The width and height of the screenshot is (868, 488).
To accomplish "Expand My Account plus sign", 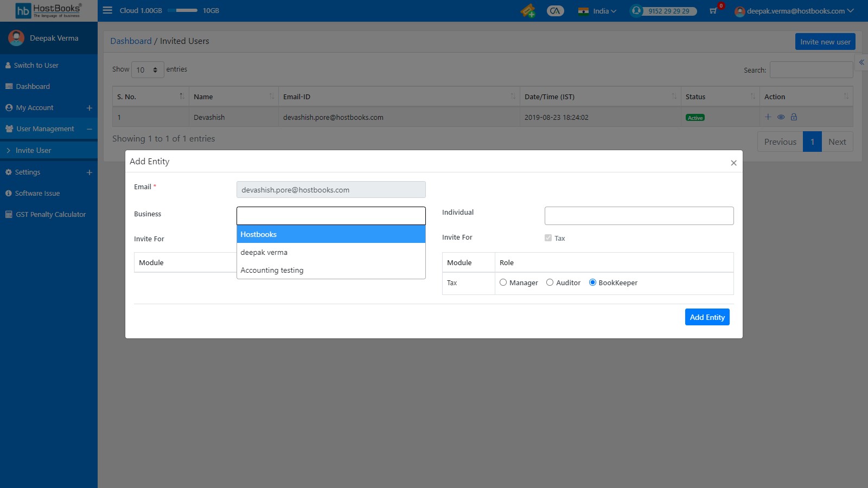I will (90, 108).
